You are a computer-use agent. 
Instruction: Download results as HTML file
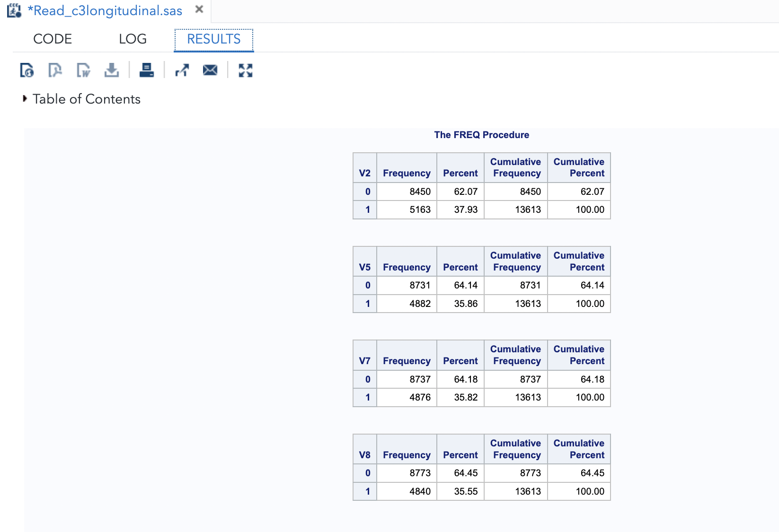coord(27,70)
